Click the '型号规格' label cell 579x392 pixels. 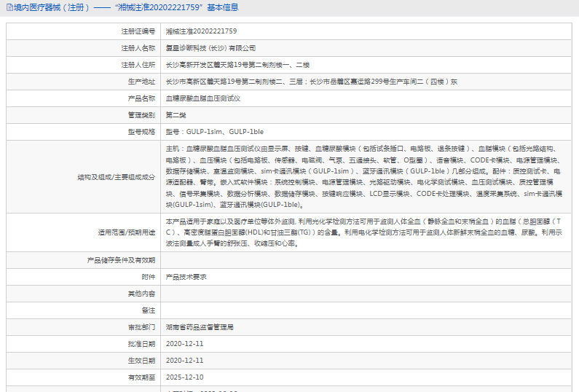(84, 132)
